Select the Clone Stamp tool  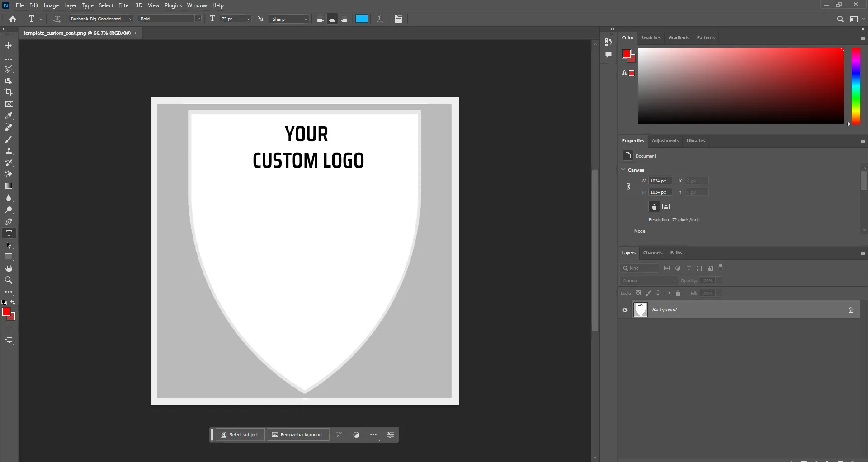9,151
